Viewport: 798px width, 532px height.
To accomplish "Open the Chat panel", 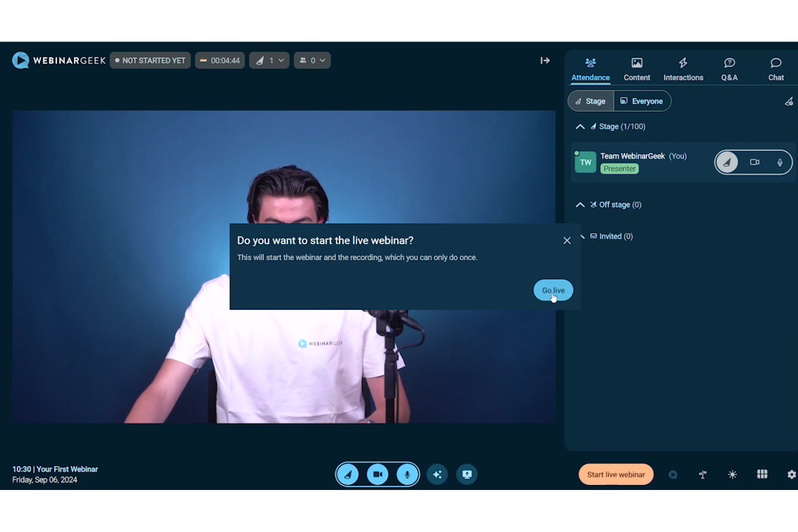I will (775, 68).
